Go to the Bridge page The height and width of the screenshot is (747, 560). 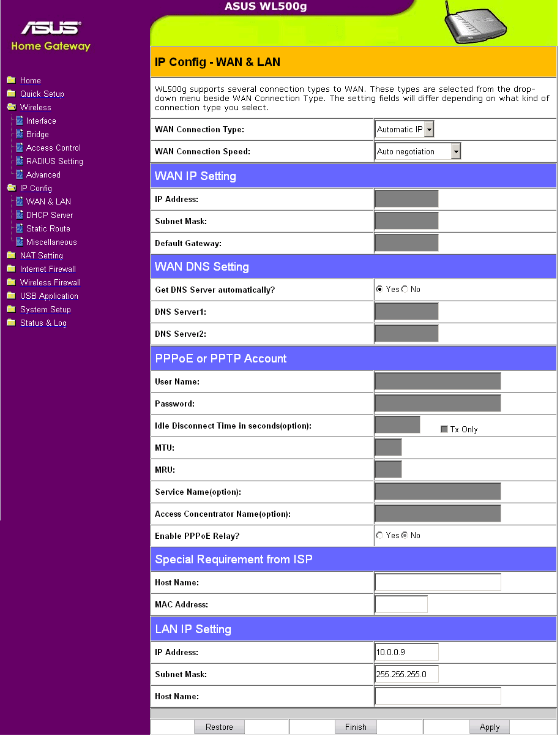[37, 134]
